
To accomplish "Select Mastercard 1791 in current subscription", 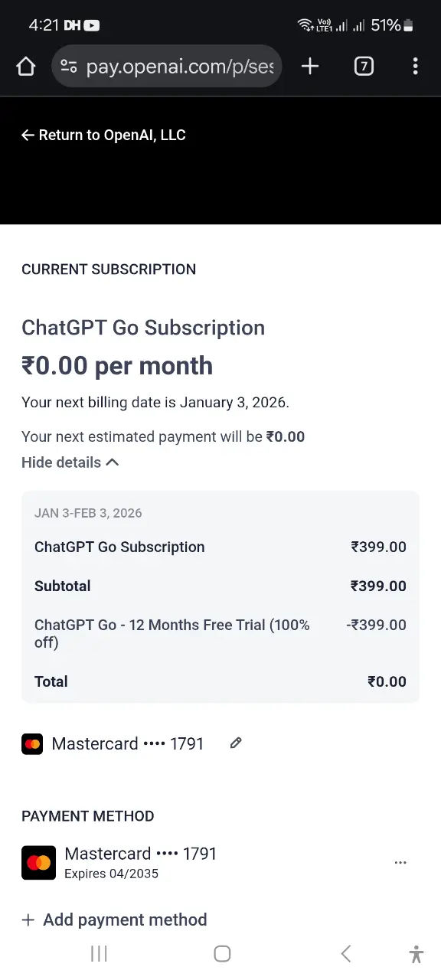I will point(113,743).
